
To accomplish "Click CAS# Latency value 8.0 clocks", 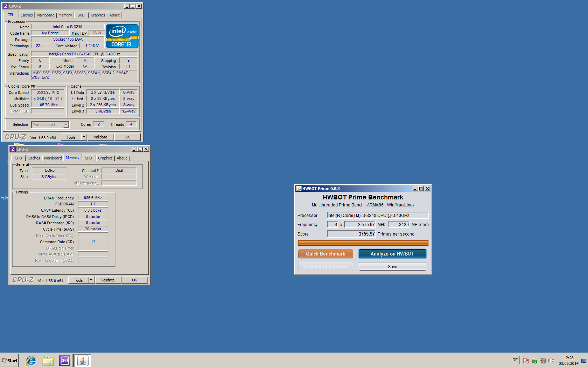I will (x=93, y=211).
